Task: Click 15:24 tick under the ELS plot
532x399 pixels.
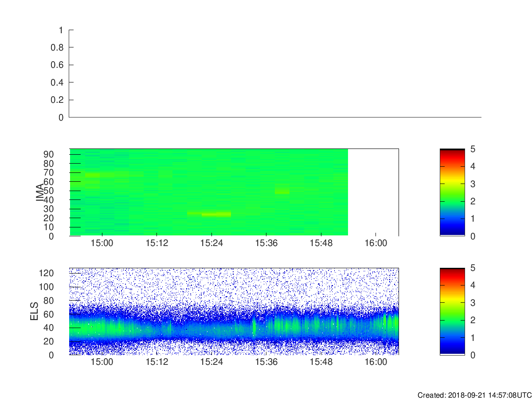Action: (x=211, y=362)
